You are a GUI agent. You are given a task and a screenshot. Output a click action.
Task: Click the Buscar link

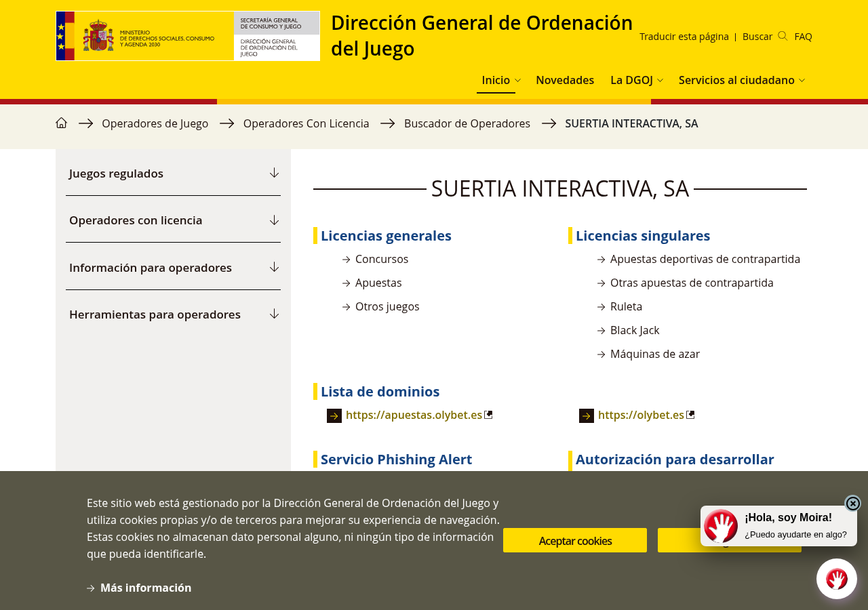tap(757, 37)
